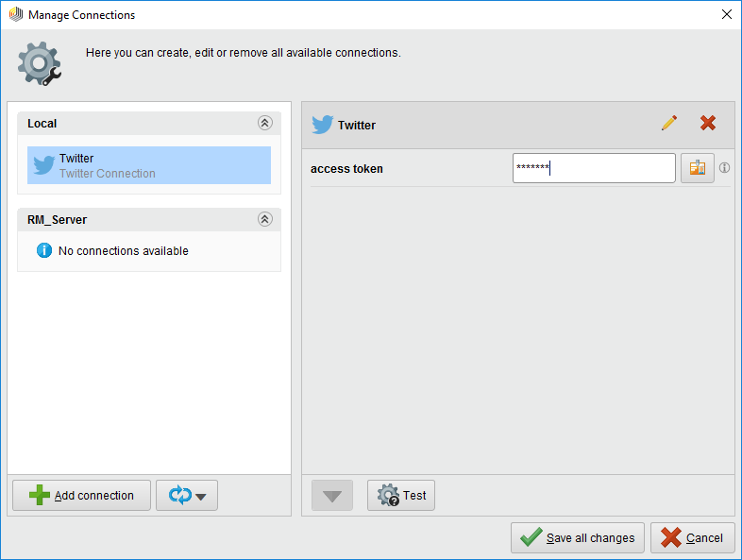
Task: Delete the Twitter connection with red X icon
Action: [x=707, y=124]
